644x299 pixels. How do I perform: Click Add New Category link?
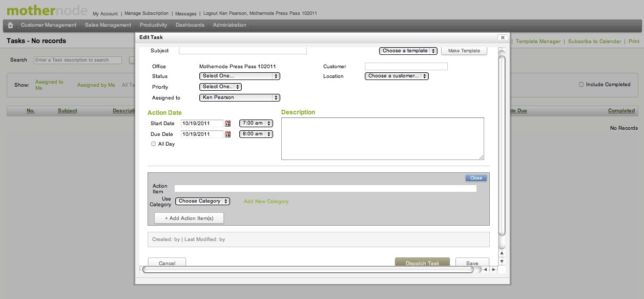point(266,202)
